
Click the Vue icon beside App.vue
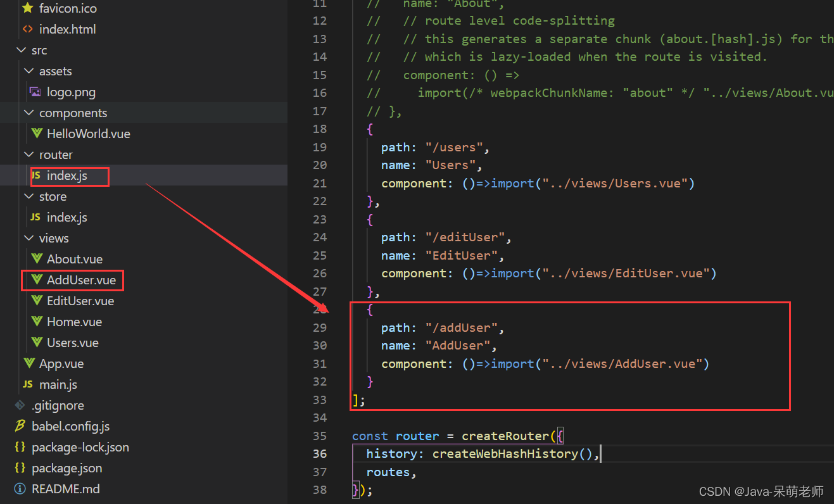pos(29,363)
